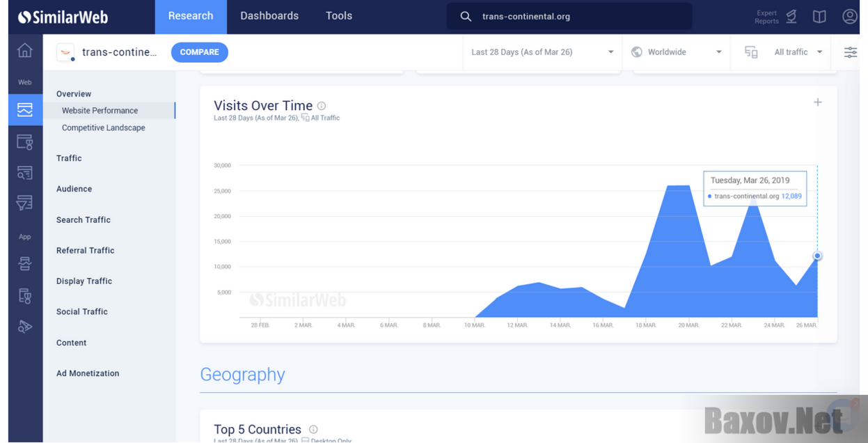Screen dimensions: 868x443
Task: Open the Home icon in sidebar
Action: pyautogui.click(x=25, y=50)
